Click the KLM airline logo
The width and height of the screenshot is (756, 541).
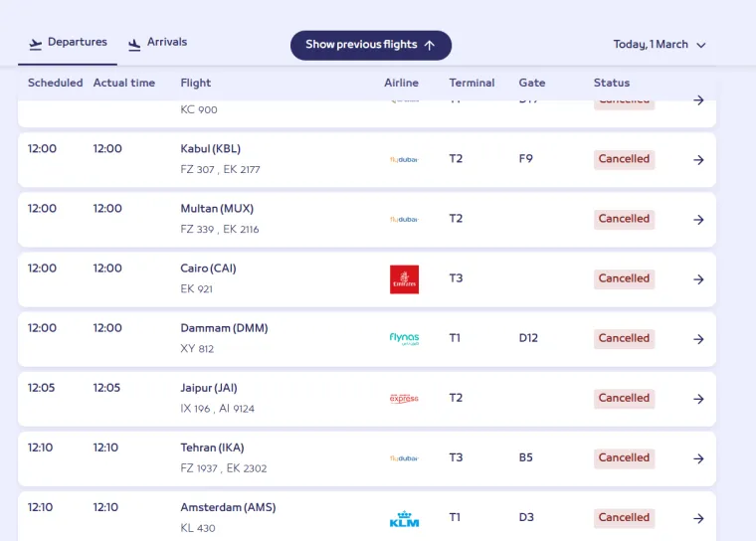click(x=404, y=518)
